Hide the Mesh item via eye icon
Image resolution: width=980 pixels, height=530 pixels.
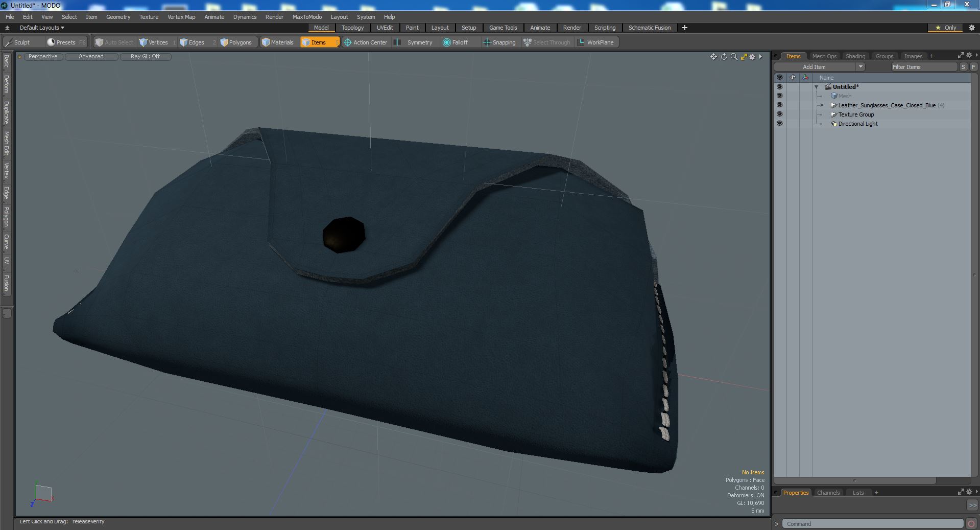pos(779,96)
